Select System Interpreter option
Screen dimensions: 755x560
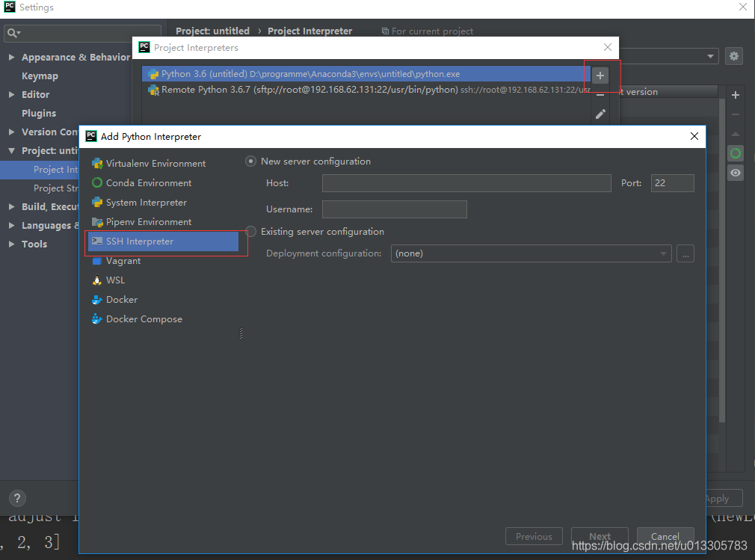(139, 203)
